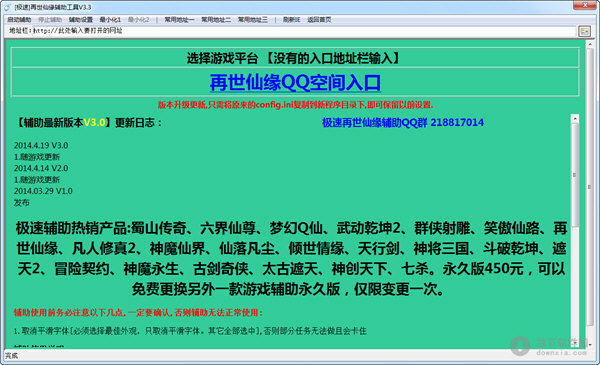Click the 刷新IE menu item
The height and width of the screenshot is (365, 600).
(x=292, y=20)
